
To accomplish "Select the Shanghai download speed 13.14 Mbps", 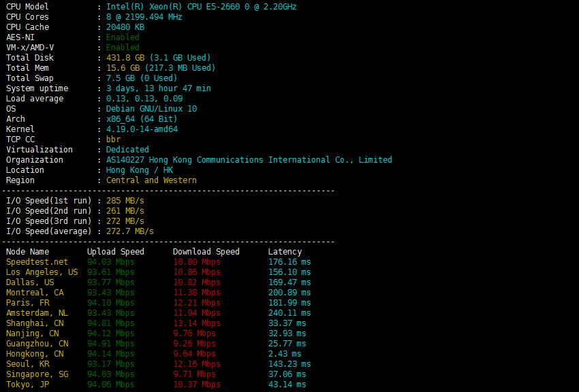I will [197, 323].
